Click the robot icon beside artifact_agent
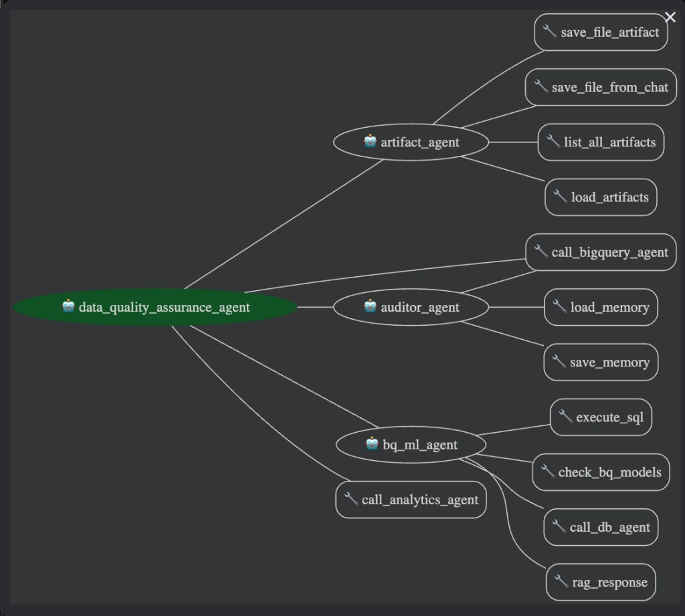 pos(370,141)
